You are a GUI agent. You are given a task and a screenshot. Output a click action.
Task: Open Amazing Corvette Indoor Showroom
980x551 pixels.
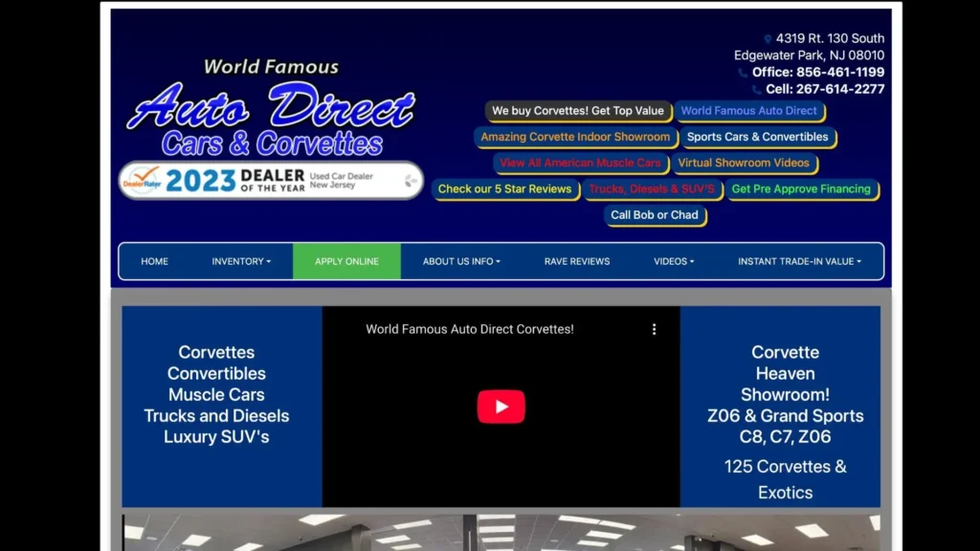coord(575,137)
